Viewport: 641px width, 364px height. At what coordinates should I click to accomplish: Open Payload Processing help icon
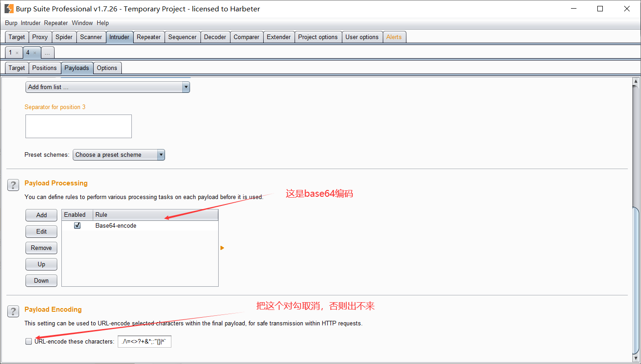(13, 185)
